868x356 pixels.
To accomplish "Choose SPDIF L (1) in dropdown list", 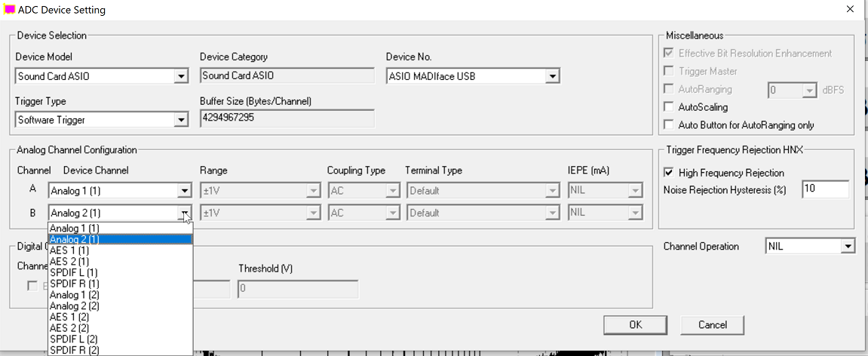I will tap(73, 272).
